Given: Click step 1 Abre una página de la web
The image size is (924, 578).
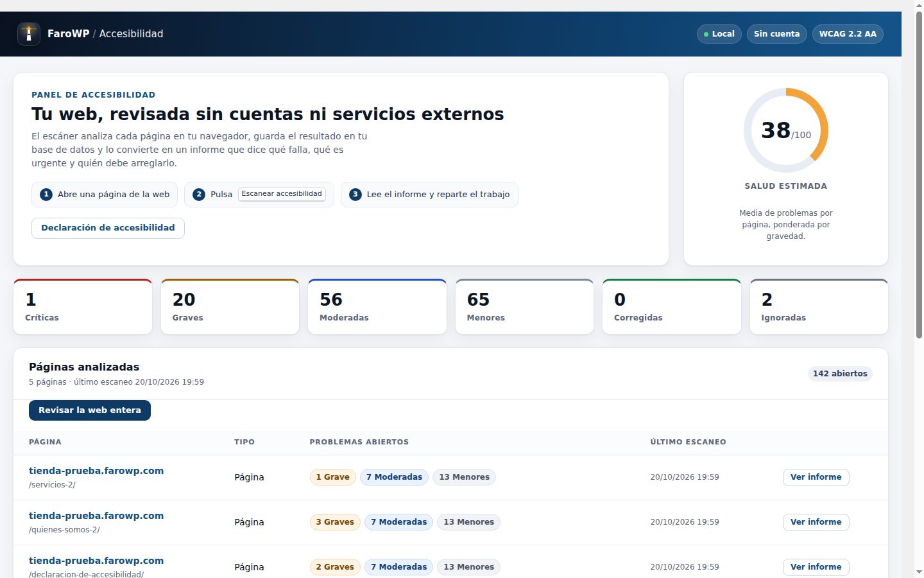Looking at the screenshot, I should coord(105,195).
